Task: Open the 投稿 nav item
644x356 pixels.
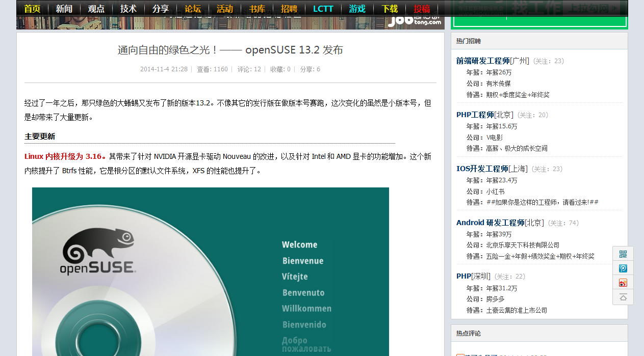Action: click(422, 9)
